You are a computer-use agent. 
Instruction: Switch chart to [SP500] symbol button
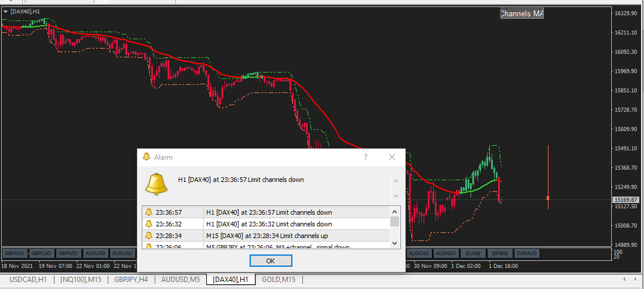499,253
